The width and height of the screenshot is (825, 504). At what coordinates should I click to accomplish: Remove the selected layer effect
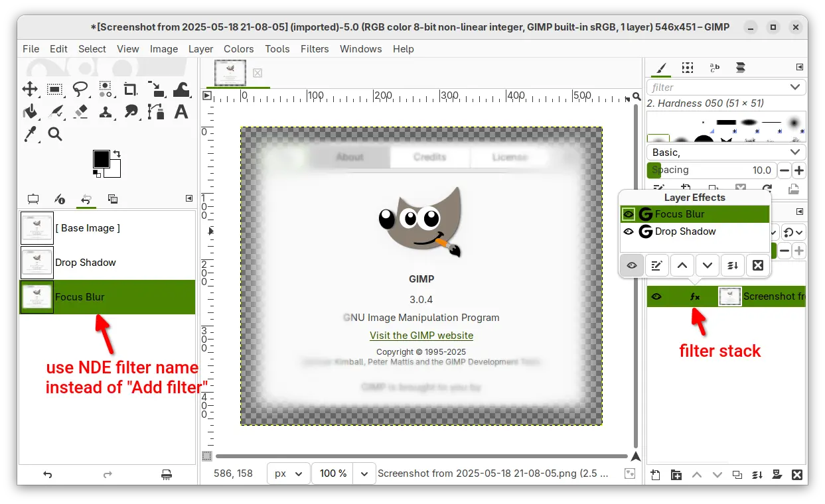[x=758, y=265]
